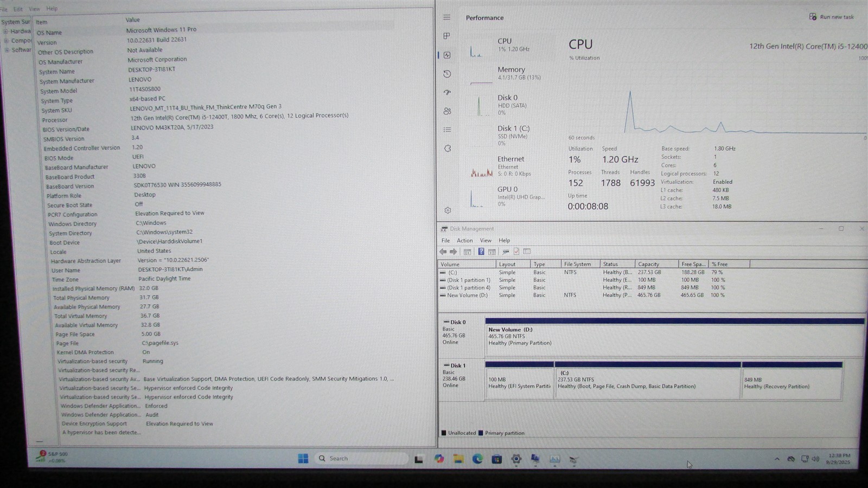The width and height of the screenshot is (868, 488).
Task: Click the checklist properties icon in Disk Management
Action: [x=516, y=252]
